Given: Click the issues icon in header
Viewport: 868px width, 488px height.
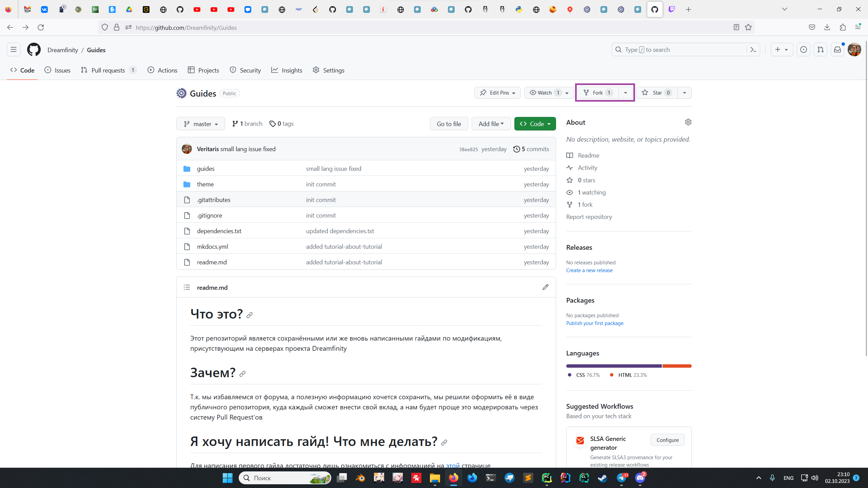Looking at the screenshot, I should pyautogui.click(x=803, y=50).
